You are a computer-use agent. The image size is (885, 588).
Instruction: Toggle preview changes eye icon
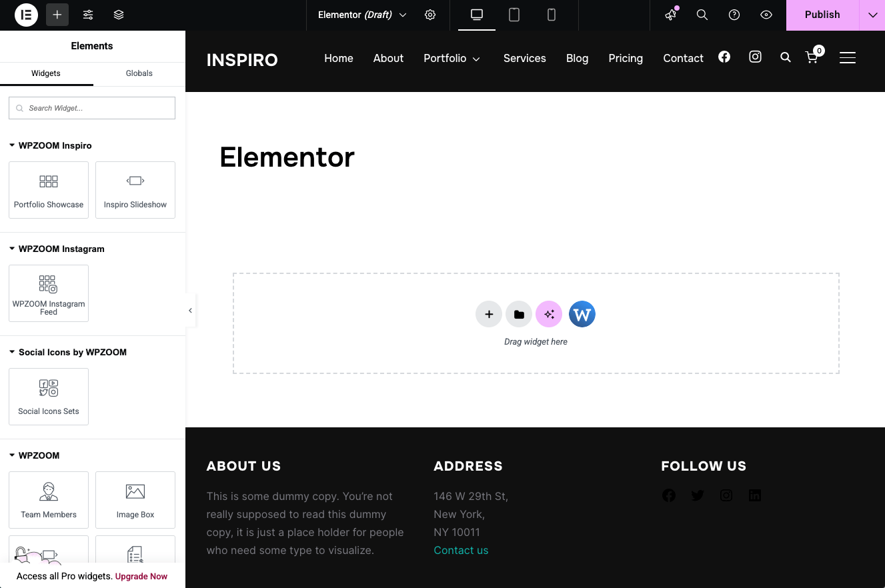[766, 15]
